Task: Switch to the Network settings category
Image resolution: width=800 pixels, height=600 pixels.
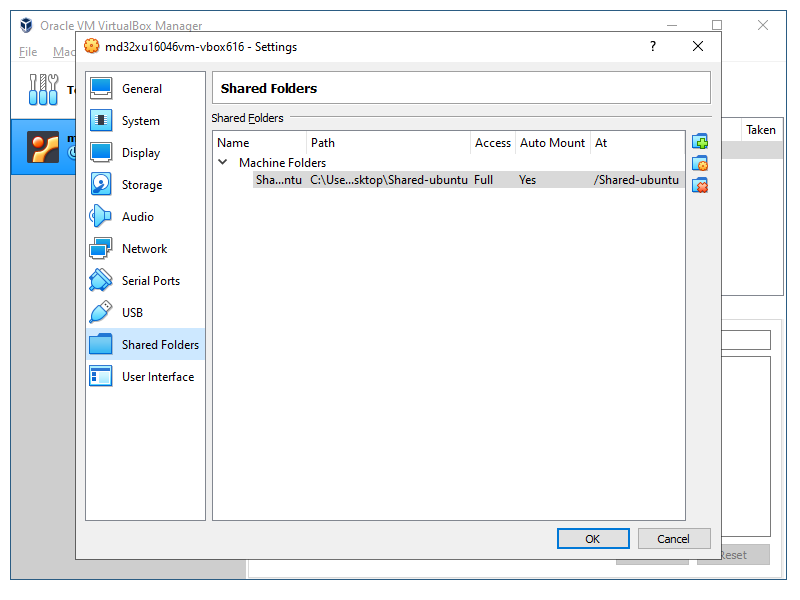Action: (144, 249)
